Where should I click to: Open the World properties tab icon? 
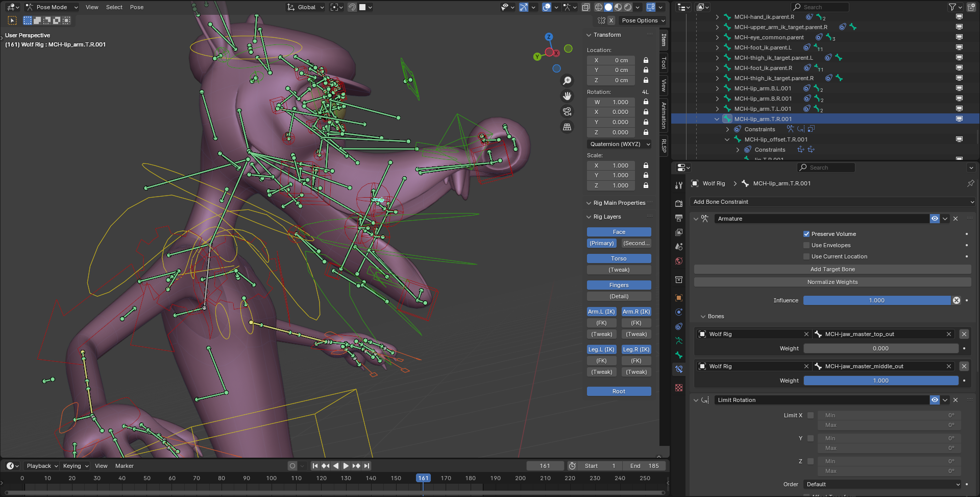(x=679, y=261)
